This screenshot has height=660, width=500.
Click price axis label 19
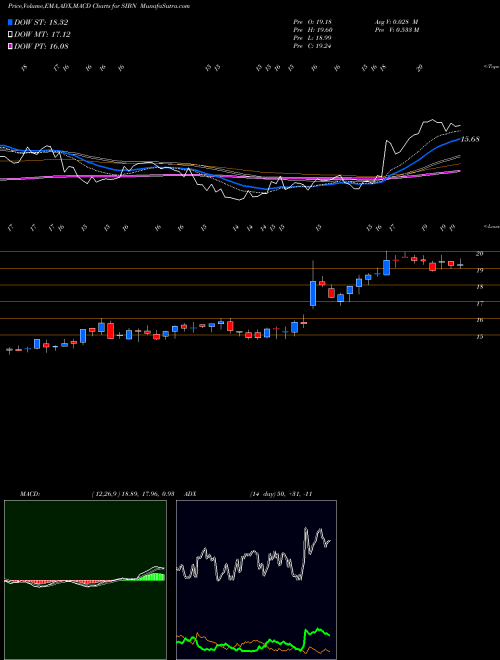(x=479, y=271)
